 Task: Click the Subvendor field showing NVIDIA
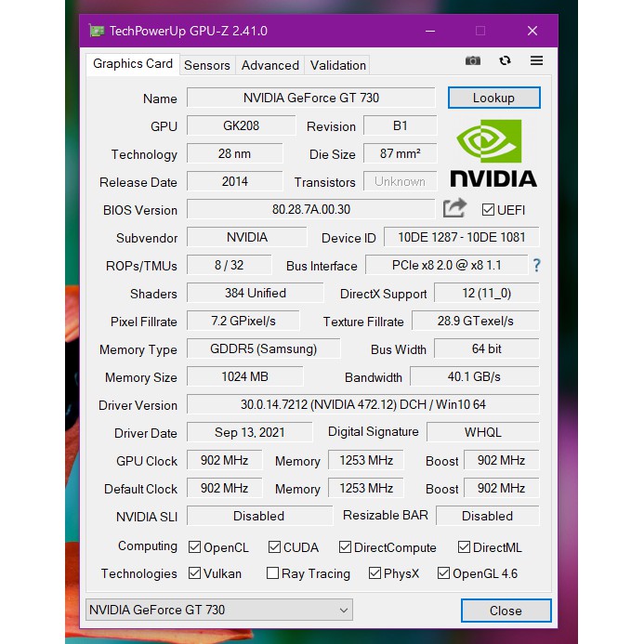tap(247, 237)
